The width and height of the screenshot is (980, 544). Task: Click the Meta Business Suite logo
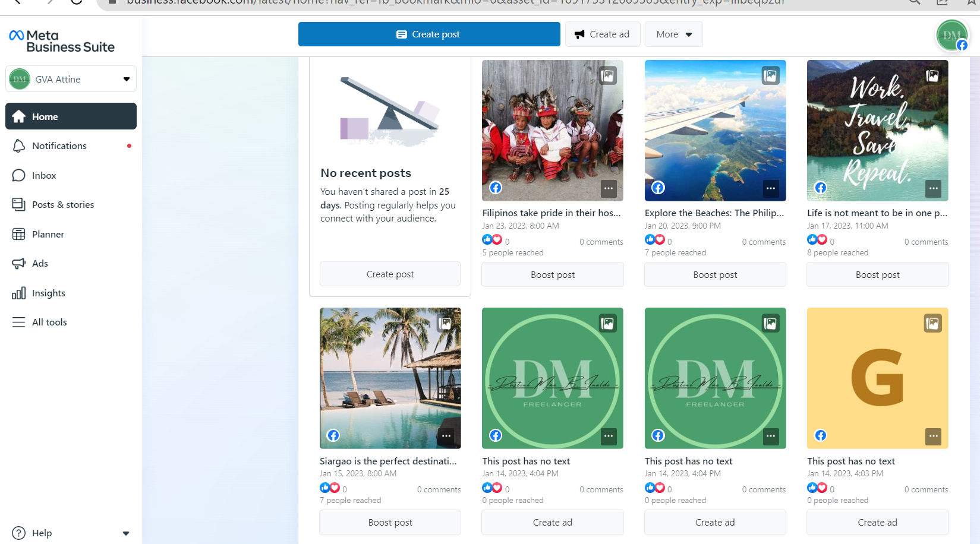click(62, 41)
